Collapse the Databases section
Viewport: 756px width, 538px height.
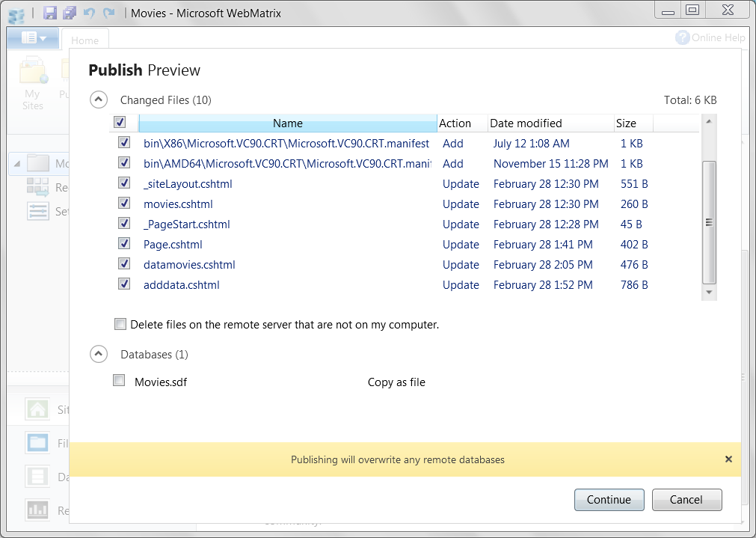click(x=99, y=354)
